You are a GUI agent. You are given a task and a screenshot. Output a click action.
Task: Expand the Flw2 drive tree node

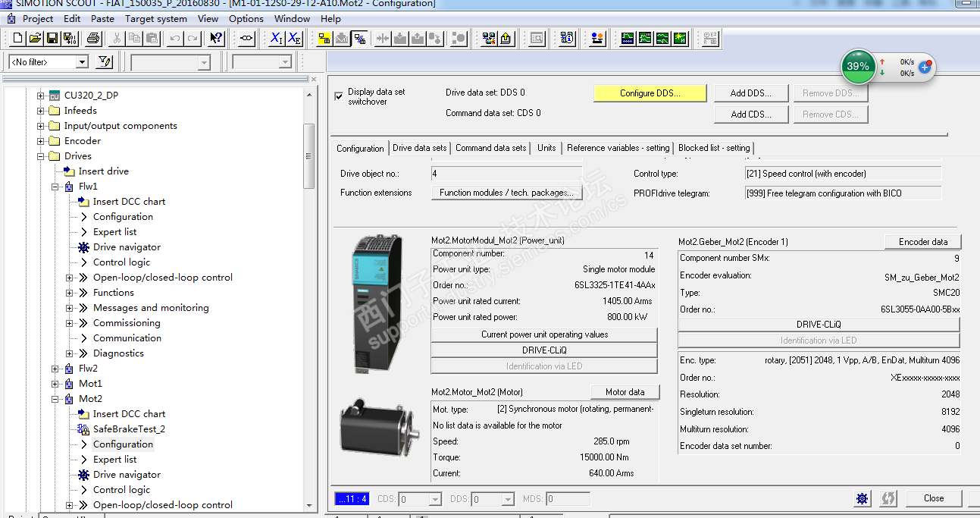[x=55, y=369]
